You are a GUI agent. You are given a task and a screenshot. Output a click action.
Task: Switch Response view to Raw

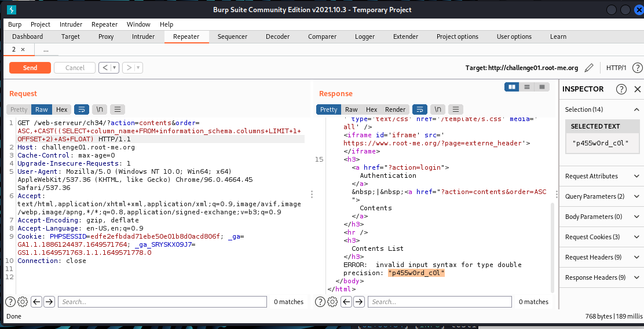(351, 109)
